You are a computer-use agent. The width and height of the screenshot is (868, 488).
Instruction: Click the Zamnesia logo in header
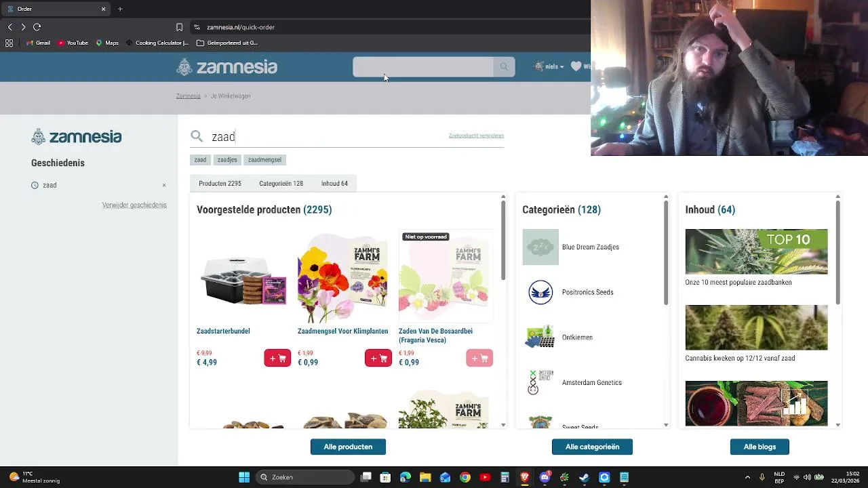(x=227, y=66)
